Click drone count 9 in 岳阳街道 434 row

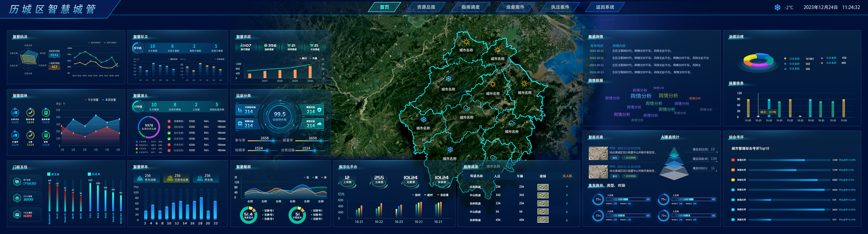(x=567, y=220)
